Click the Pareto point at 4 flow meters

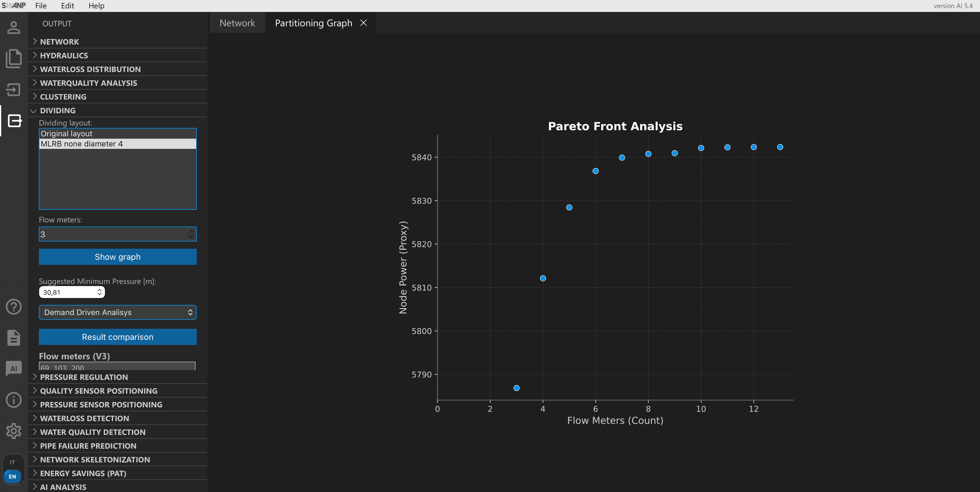point(543,278)
